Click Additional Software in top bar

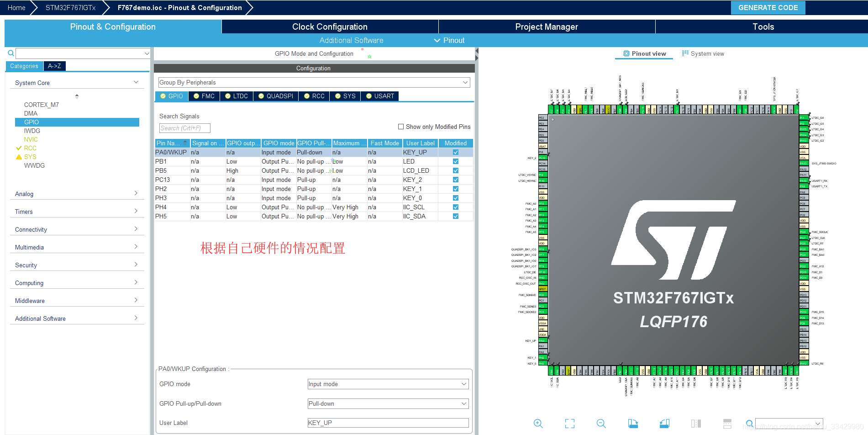point(351,40)
